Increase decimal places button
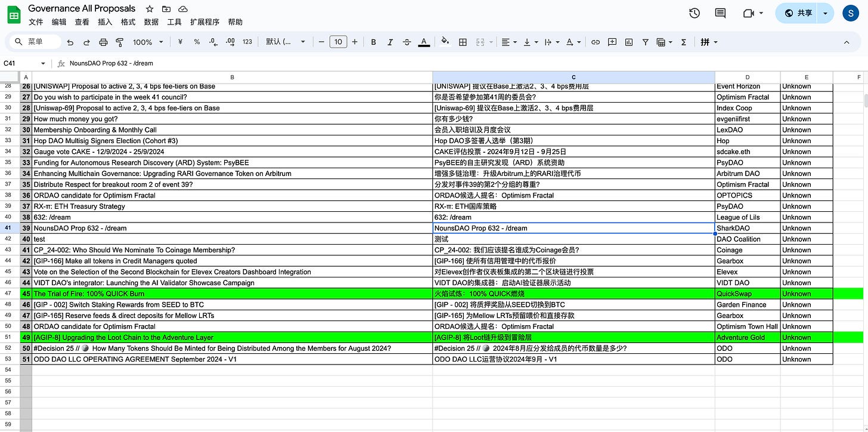868x432 pixels. (230, 42)
